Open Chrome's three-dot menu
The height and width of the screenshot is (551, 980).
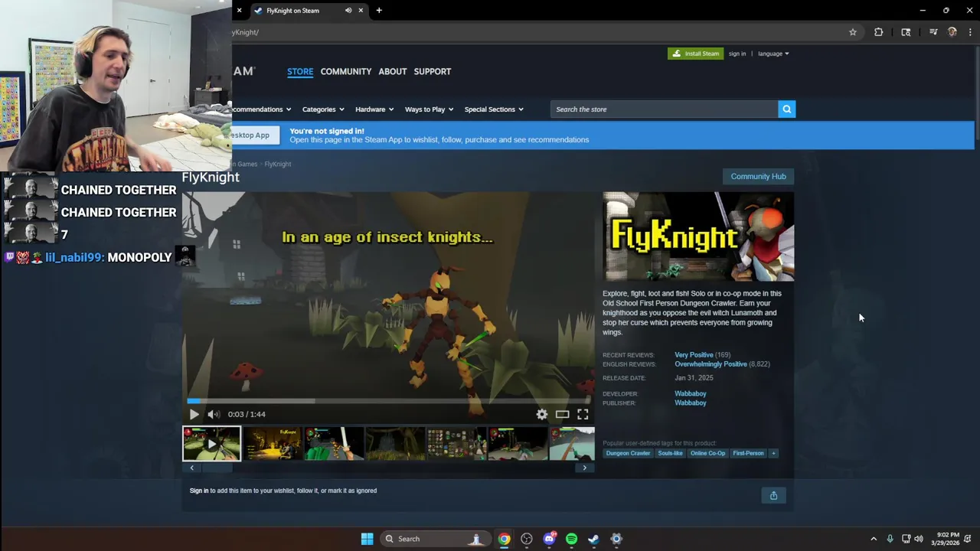click(970, 32)
